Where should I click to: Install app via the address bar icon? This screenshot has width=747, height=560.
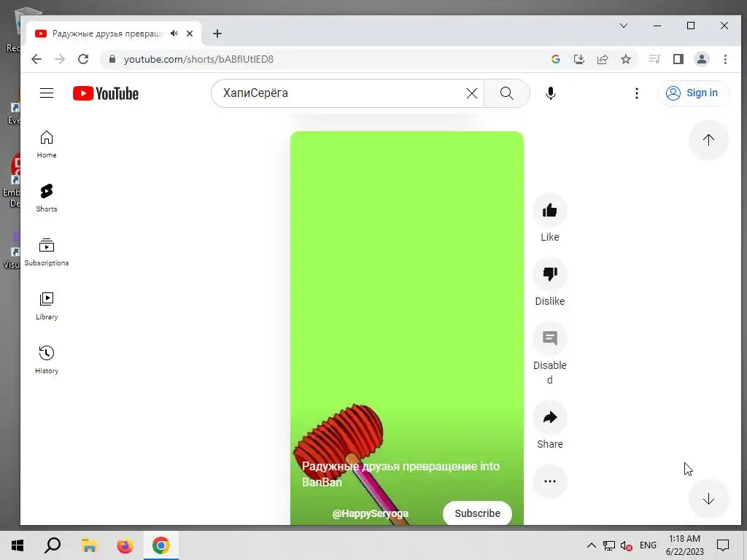pyautogui.click(x=578, y=59)
